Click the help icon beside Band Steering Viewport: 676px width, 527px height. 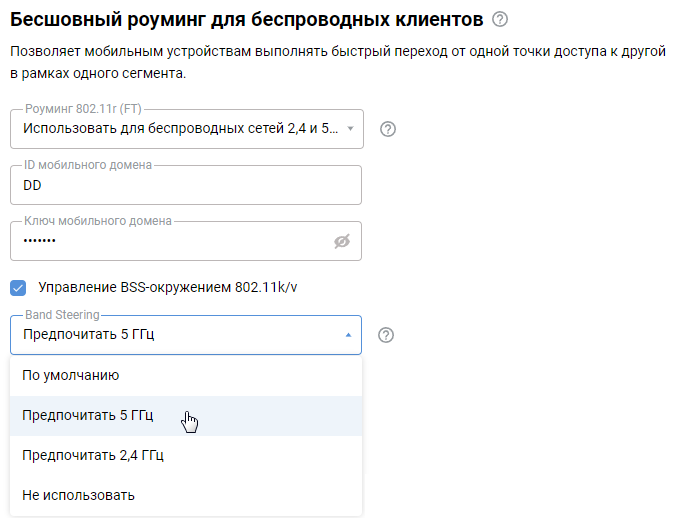[x=386, y=335]
